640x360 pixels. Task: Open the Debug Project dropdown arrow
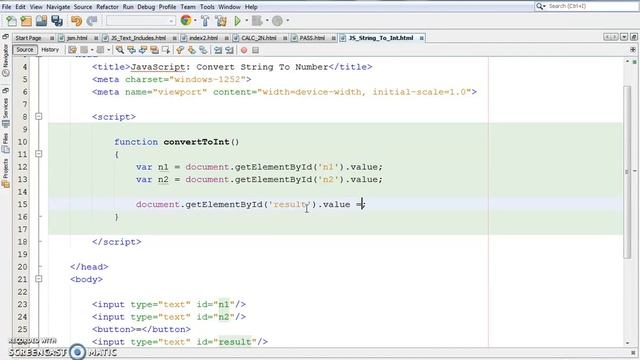click(267, 20)
